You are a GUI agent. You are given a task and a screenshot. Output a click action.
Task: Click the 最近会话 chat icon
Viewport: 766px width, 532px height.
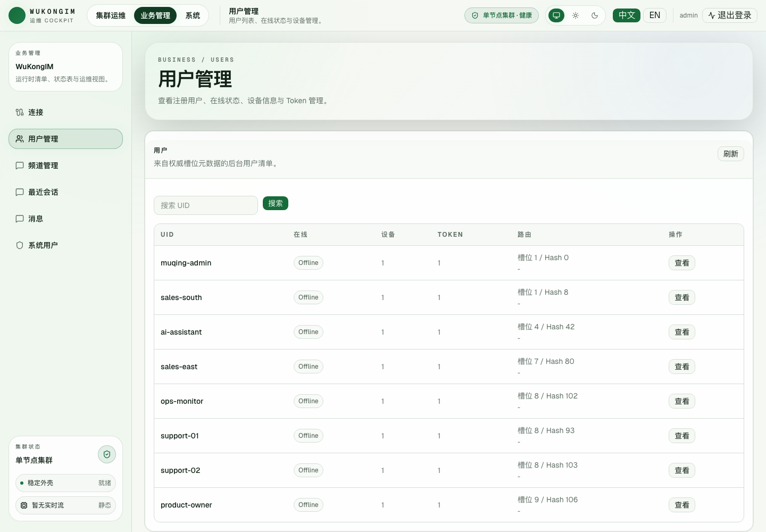tap(20, 192)
